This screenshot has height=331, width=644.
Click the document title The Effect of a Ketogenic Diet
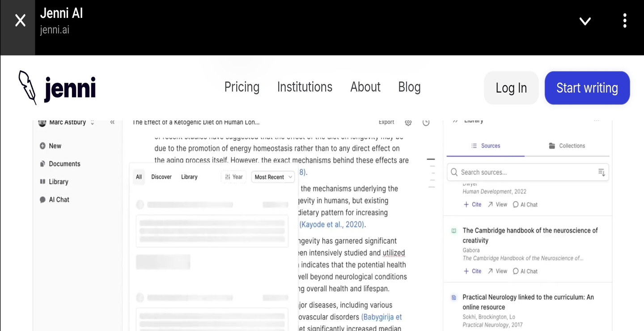pyautogui.click(x=196, y=122)
